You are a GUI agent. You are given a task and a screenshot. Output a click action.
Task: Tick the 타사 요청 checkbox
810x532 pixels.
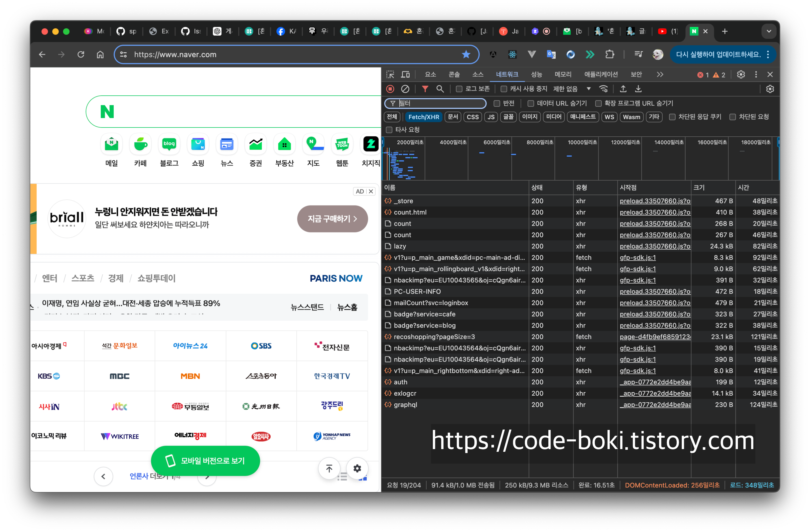389,130
